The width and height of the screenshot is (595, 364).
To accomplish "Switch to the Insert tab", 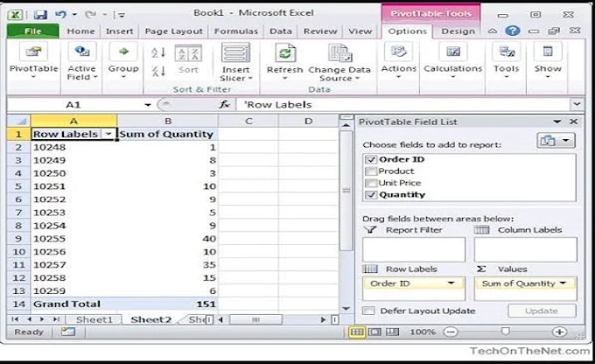I will point(120,31).
